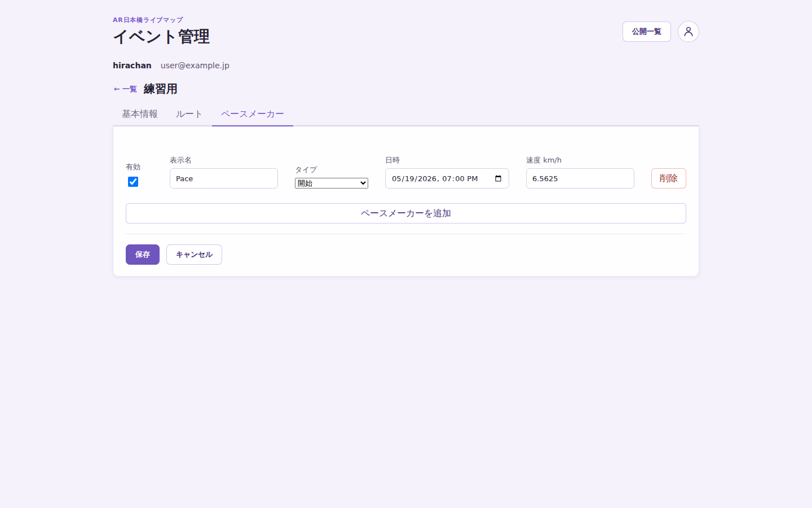Screen dimensions: 812x508
Task: Focus the 速度 km/h field showing 6.5625
Action: [580, 178]
